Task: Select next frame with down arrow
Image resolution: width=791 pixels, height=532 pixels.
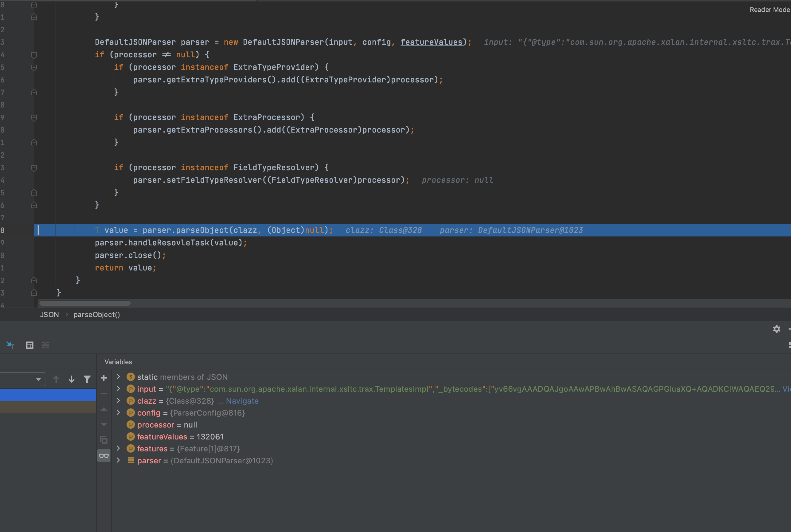Action: click(72, 379)
